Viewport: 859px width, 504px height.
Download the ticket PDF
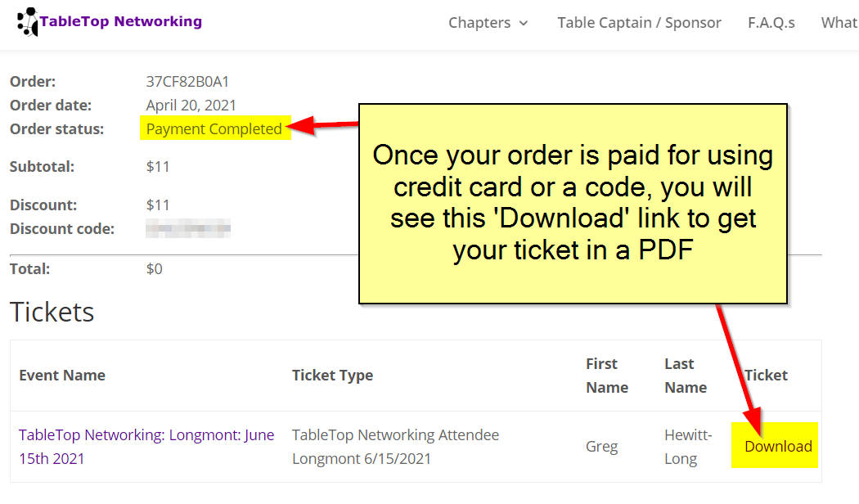(778, 446)
